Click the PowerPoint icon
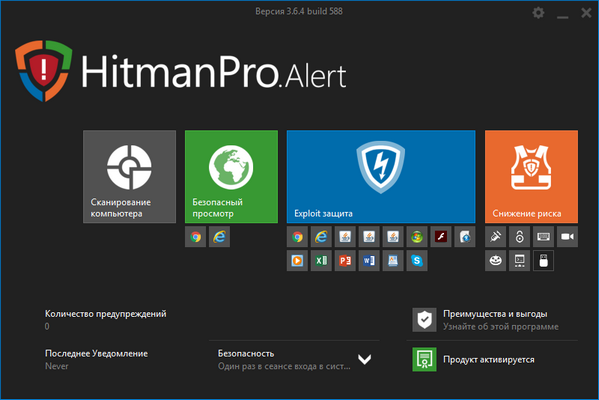 [345, 261]
